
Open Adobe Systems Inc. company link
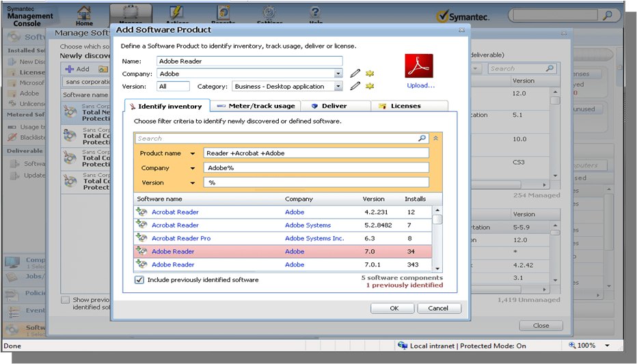coord(314,238)
